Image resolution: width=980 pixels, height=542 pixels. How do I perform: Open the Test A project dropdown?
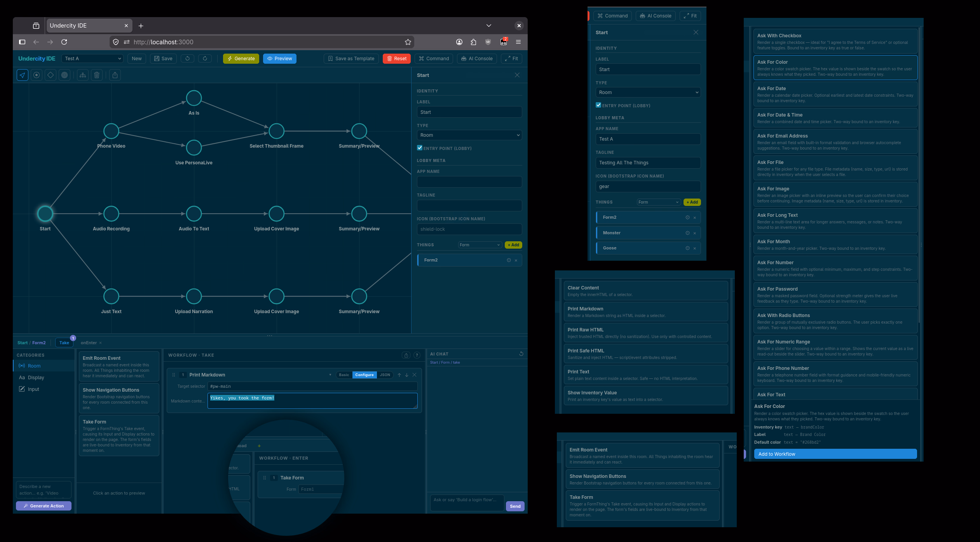click(x=92, y=59)
